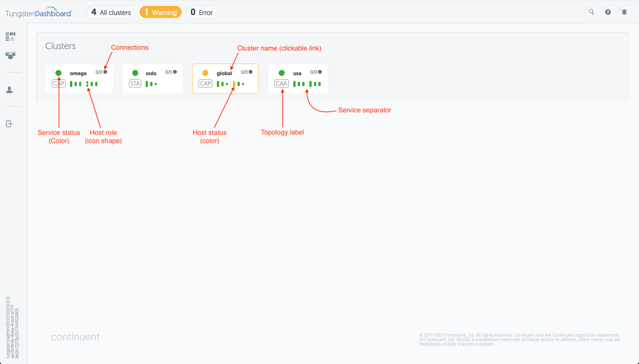Open the help question-mark icon

tap(608, 12)
